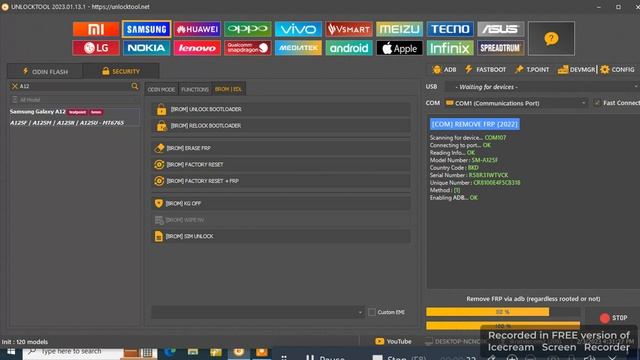Select the Huawei brand logo
Screen dimensions: 640x360
point(197,29)
